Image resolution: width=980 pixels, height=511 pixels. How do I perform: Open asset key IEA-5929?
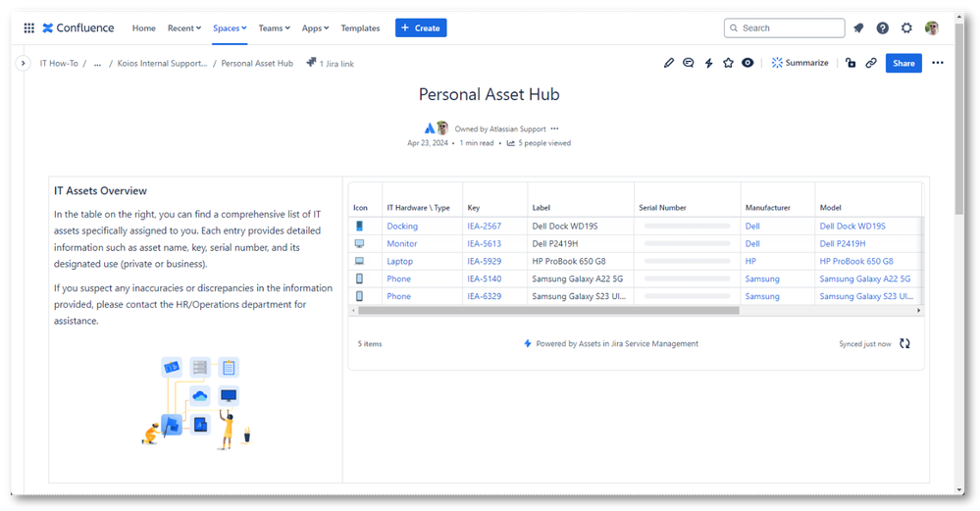click(484, 261)
